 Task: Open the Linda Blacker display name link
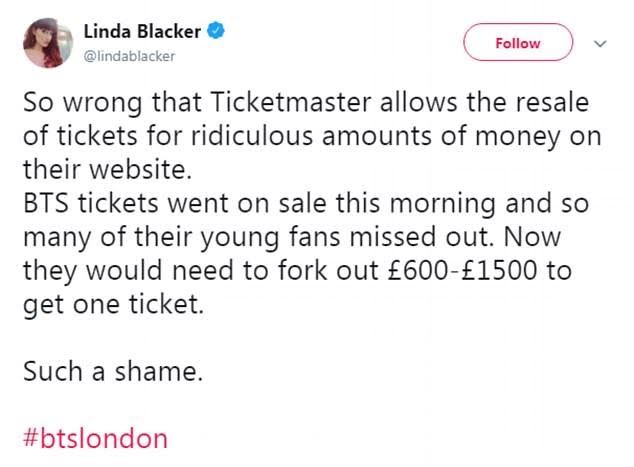coord(142,31)
